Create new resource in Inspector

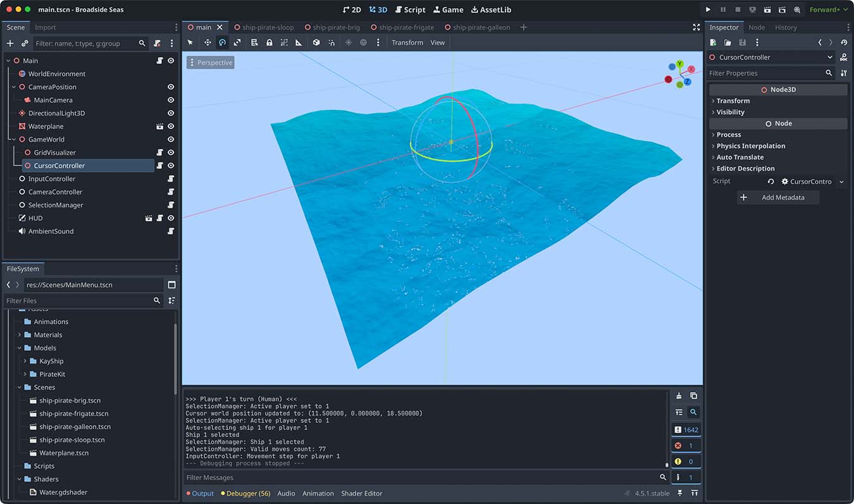pyautogui.click(x=713, y=42)
